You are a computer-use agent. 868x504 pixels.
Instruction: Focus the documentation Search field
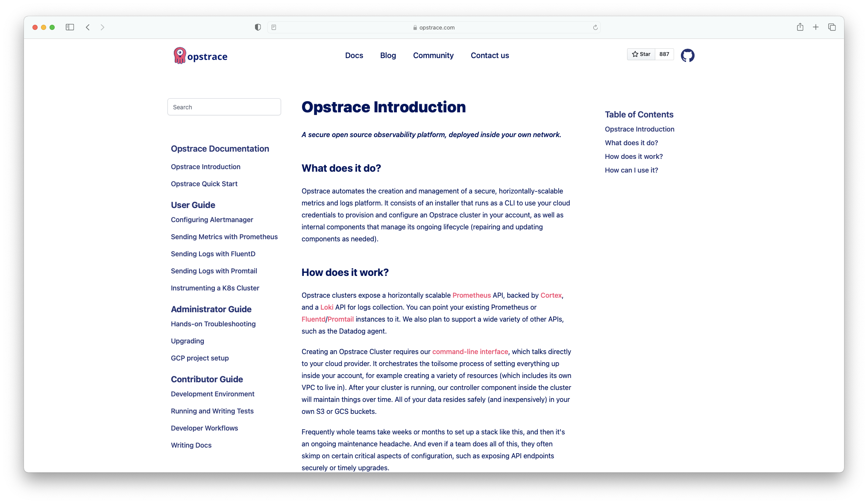point(224,107)
